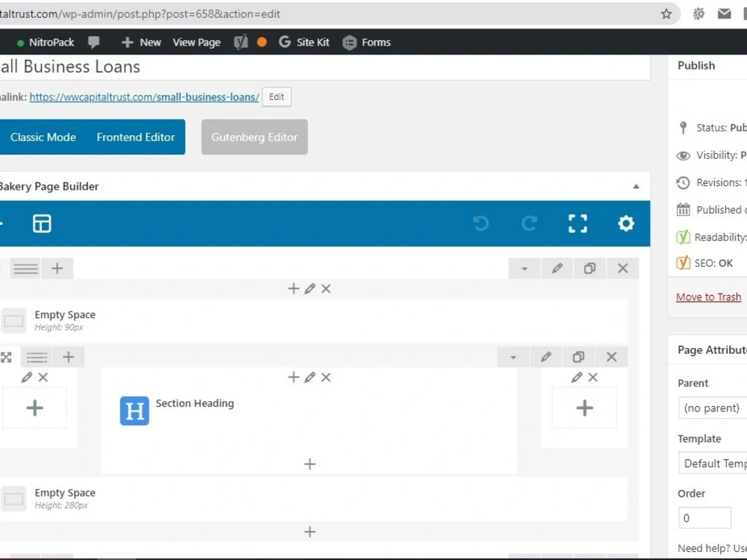Screen dimensions: 747x560
Task: Change first row column layout
Action: [x=25, y=268]
